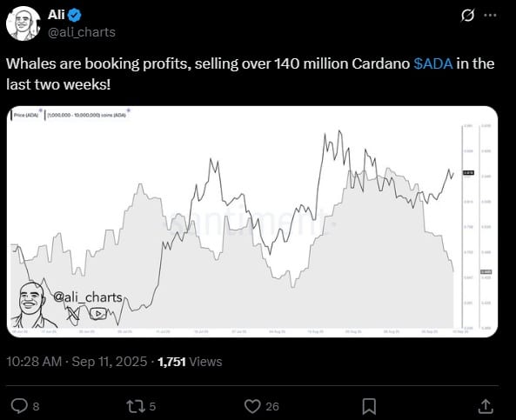Open the three-dot more options menu

pos(491,15)
